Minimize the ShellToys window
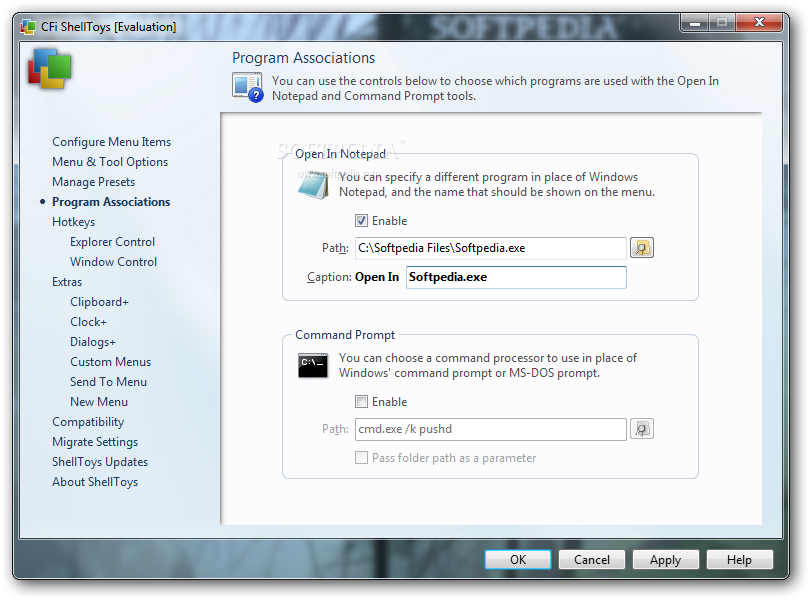The image size is (810, 600). [x=695, y=23]
